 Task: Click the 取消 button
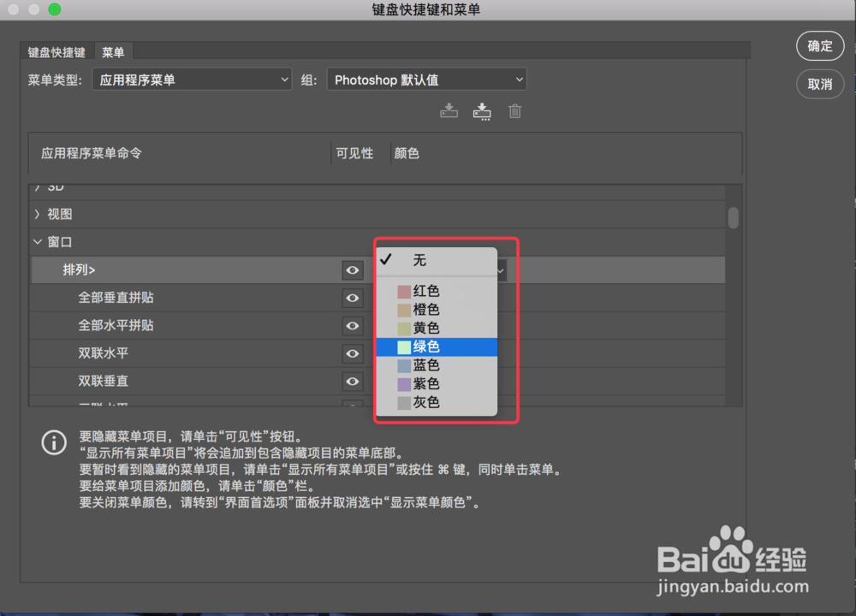[819, 84]
